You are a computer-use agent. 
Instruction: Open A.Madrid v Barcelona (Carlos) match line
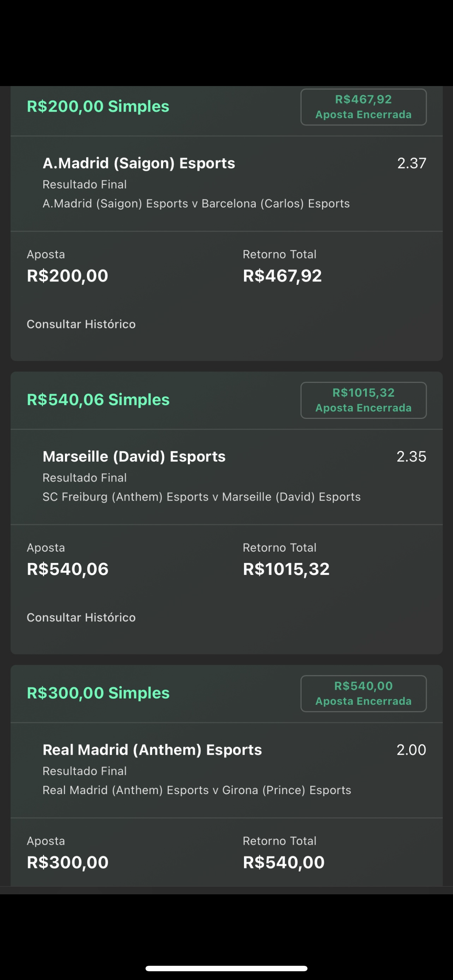pos(196,203)
